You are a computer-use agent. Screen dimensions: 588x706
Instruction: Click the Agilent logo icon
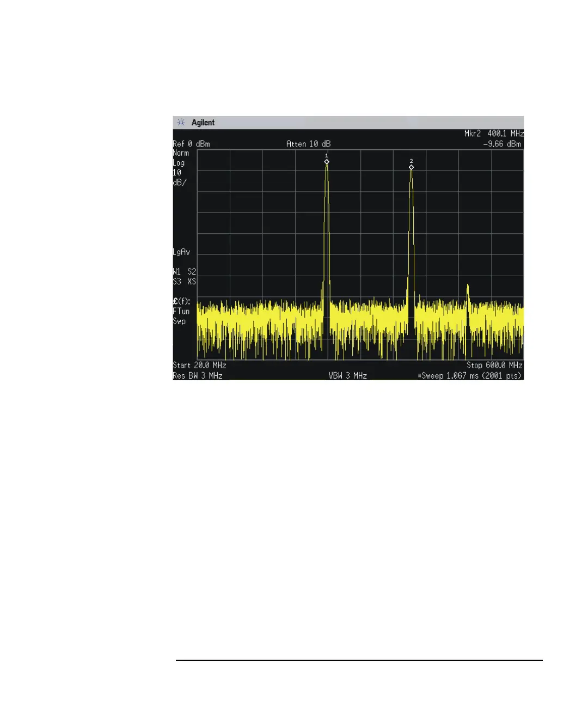pos(181,123)
